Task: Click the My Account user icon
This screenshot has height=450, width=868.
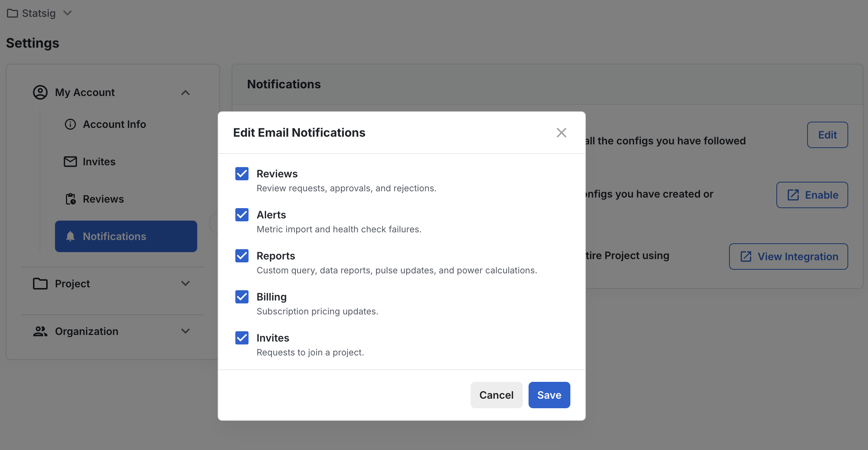Action: (40, 92)
